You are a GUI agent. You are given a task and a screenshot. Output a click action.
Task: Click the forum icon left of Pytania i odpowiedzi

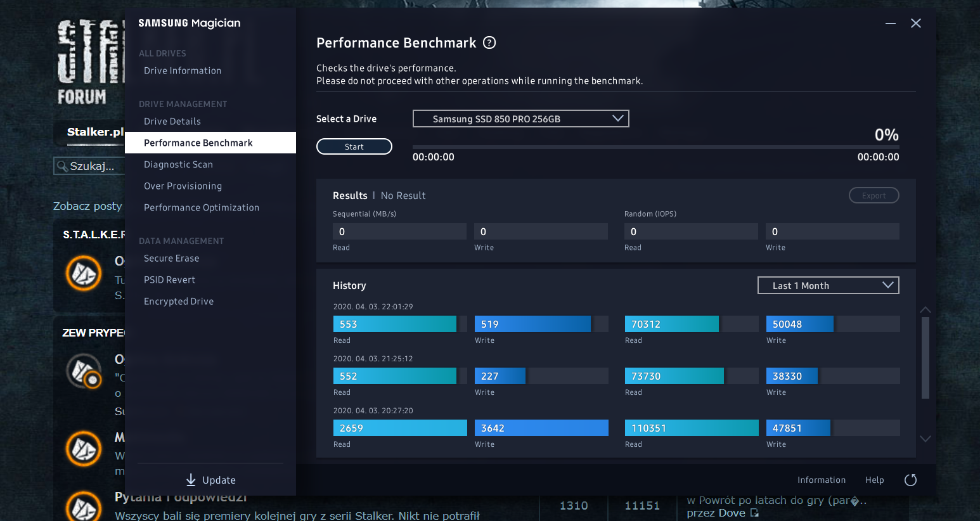pos(84,507)
